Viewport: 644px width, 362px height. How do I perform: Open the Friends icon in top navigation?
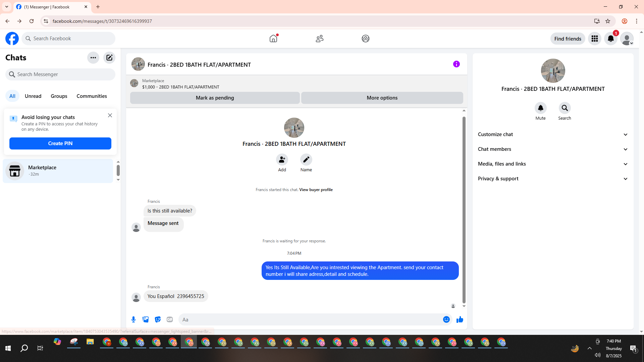320,39
